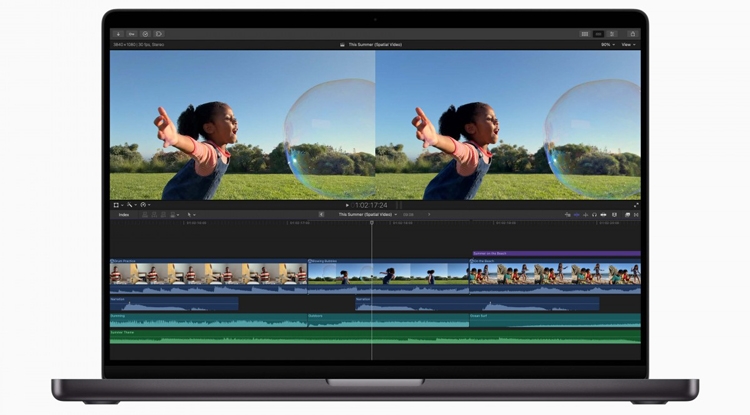
Task: Open the Keyword Editor key icon
Action: (x=132, y=34)
